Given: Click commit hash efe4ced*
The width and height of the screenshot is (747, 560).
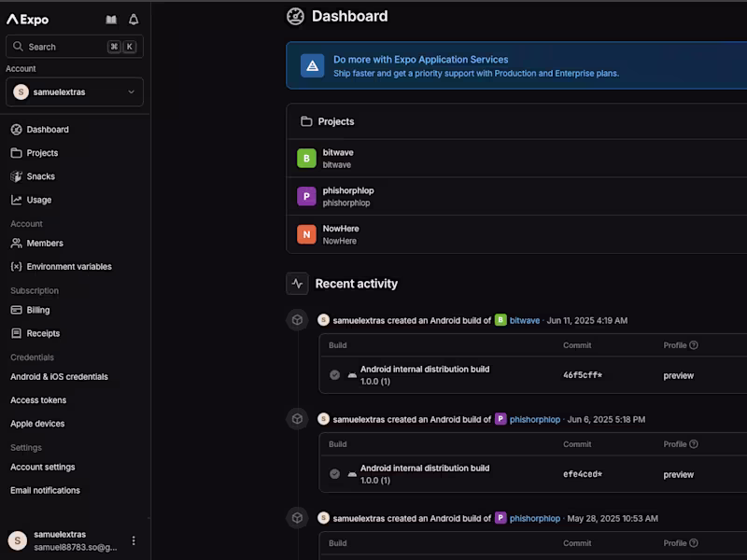Looking at the screenshot, I should (x=583, y=474).
